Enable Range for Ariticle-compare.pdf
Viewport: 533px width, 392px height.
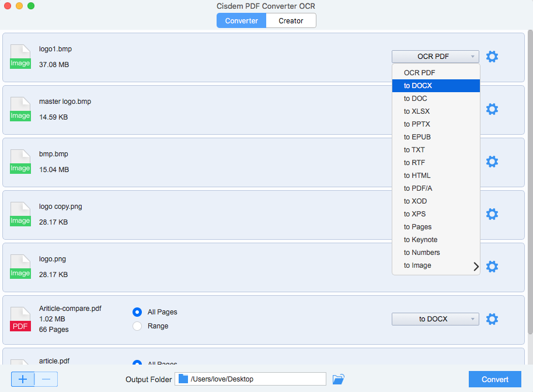coord(137,326)
